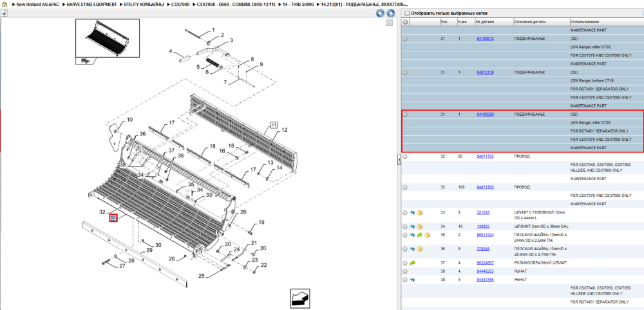Select callout 25 on the diagram
This screenshot has height=310, width=644.
tap(201, 276)
